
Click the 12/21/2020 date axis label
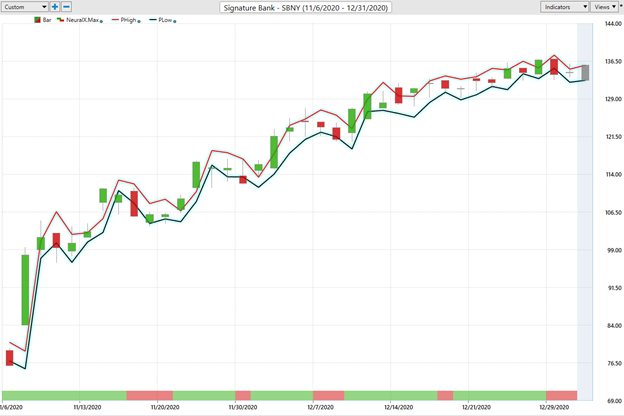476,407
